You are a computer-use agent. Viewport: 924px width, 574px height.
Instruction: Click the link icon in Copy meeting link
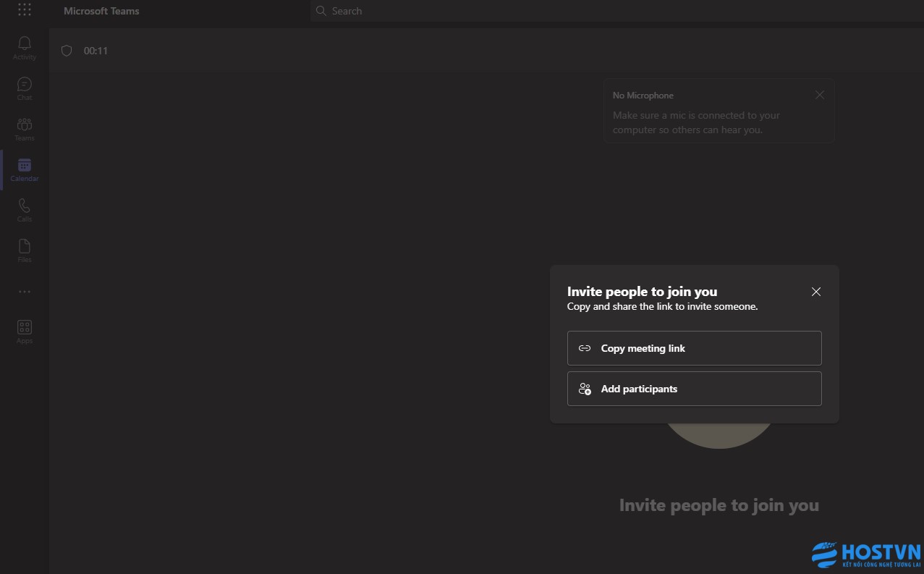click(585, 348)
